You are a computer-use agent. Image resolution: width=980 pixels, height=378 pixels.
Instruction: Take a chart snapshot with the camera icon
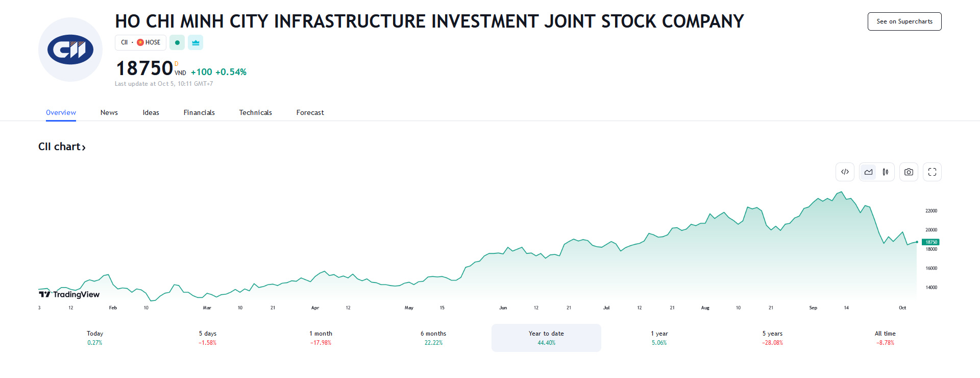pyautogui.click(x=909, y=172)
